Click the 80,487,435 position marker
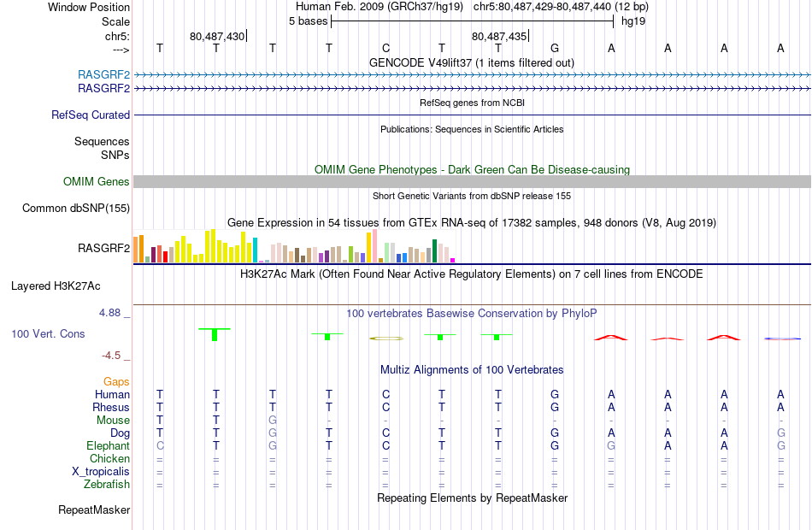 [x=499, y=36]
